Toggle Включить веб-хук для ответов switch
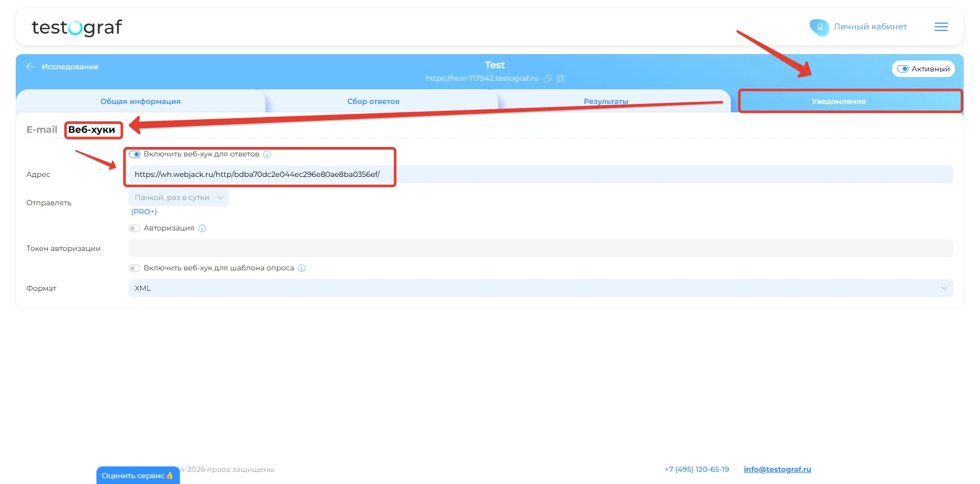 135,154
